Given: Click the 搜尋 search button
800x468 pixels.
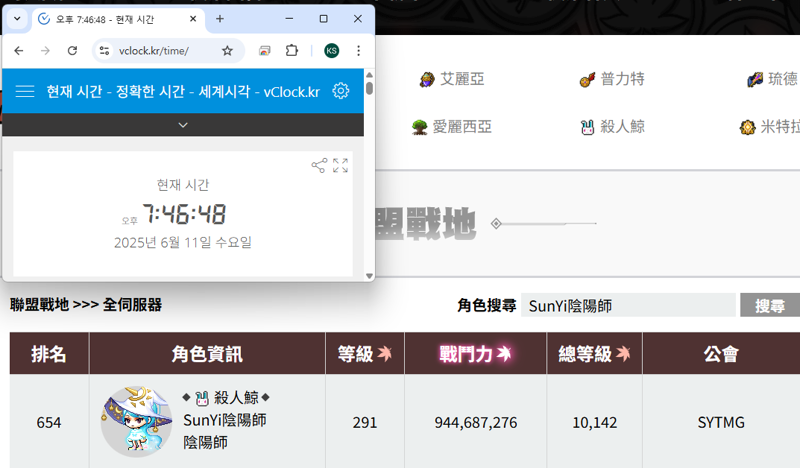Looking at the screenshot, I should tap(770, 305).
